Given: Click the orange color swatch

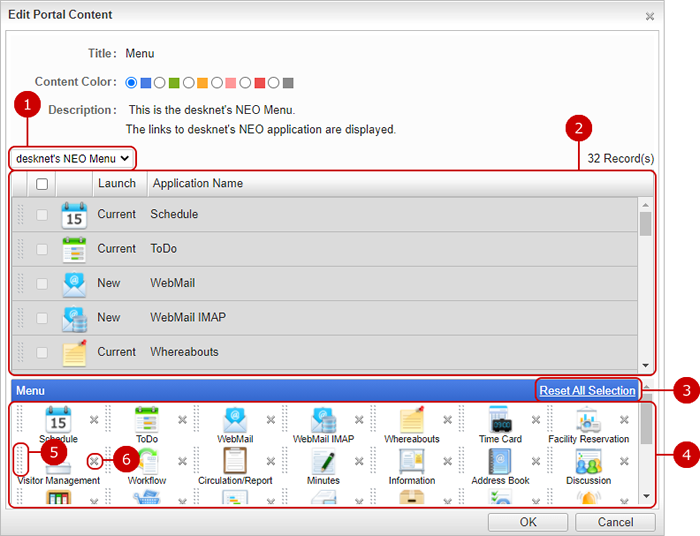Looking at the screenshot, I should (x=203, y=83).
